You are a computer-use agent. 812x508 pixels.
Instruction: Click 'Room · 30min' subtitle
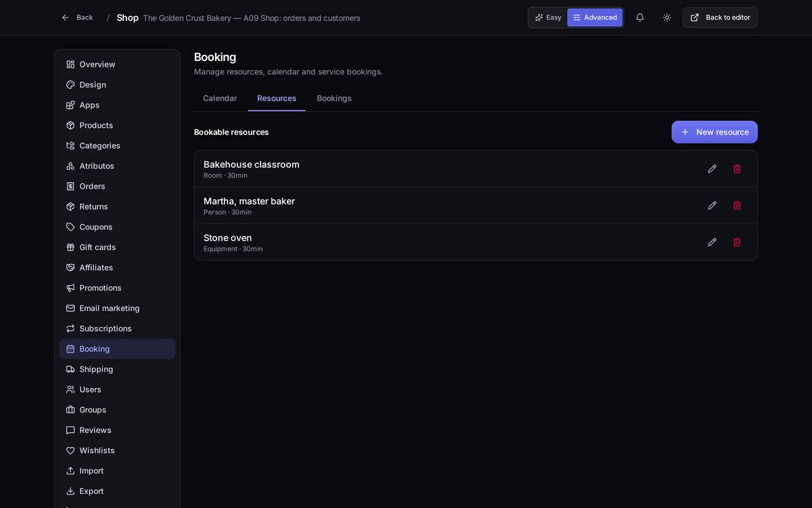[225, 176]
